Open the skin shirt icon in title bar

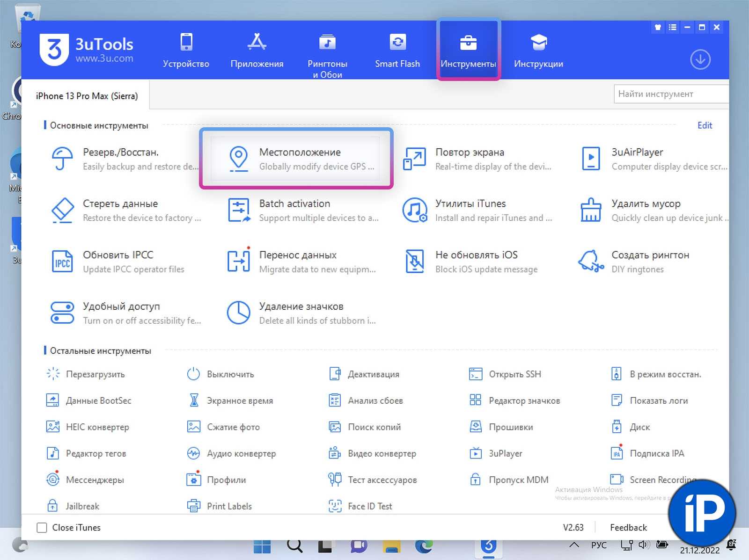click(658, 27)
